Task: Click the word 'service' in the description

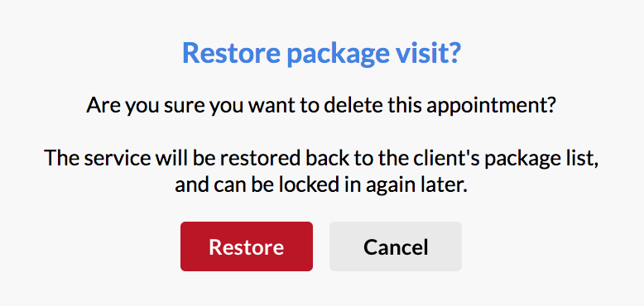Action: [x=117, y=158]
